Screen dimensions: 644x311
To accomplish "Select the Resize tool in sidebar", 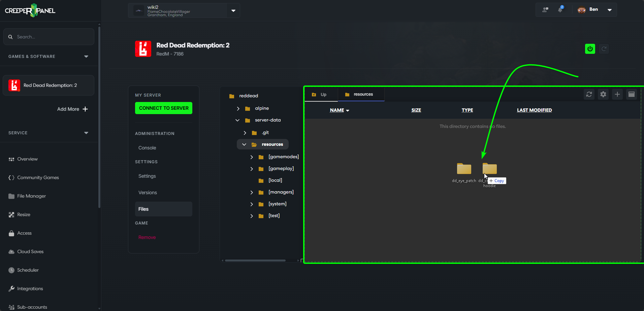I will (x=24, y=214).
